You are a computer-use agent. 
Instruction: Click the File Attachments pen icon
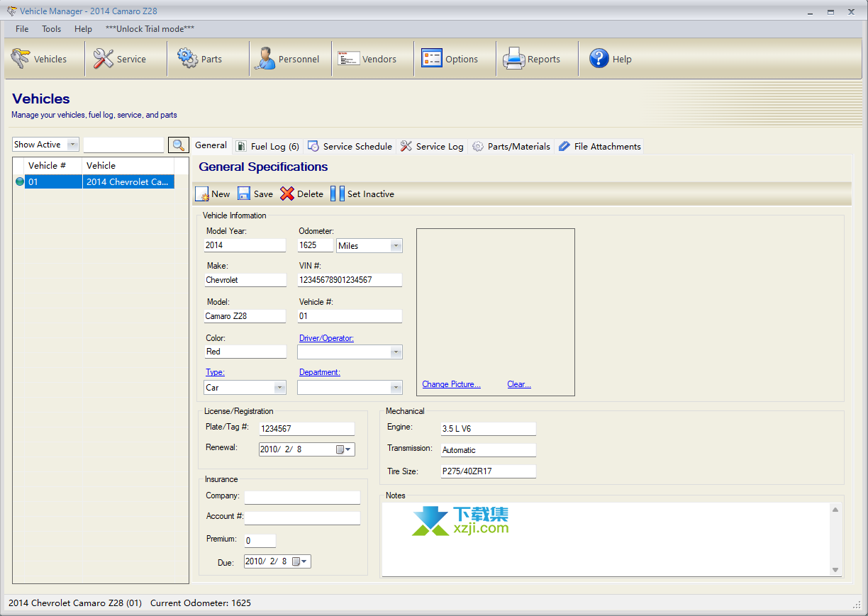[x=564, y=146]
